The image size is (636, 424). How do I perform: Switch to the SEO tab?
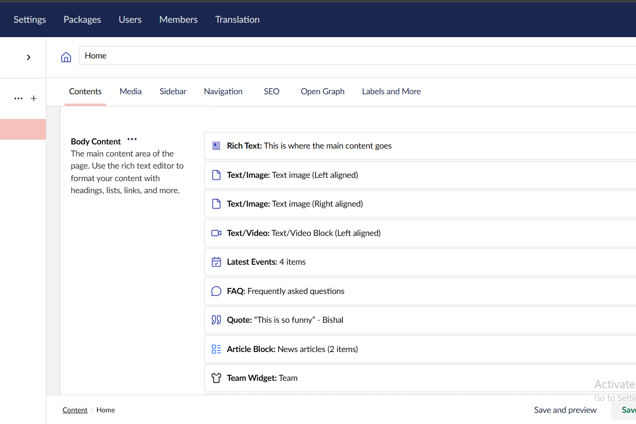pyautogui.click(x=271, y=91)
